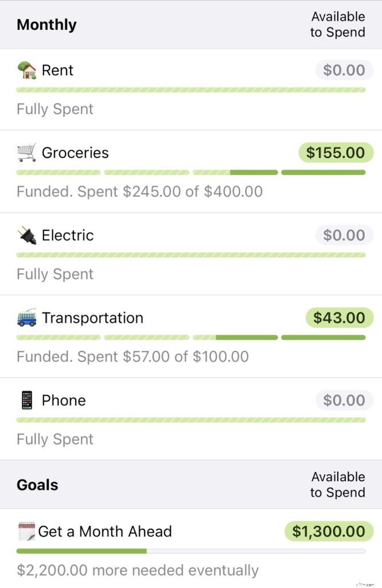Click the Get a Month Ahead progress bar

pos(191,551)
